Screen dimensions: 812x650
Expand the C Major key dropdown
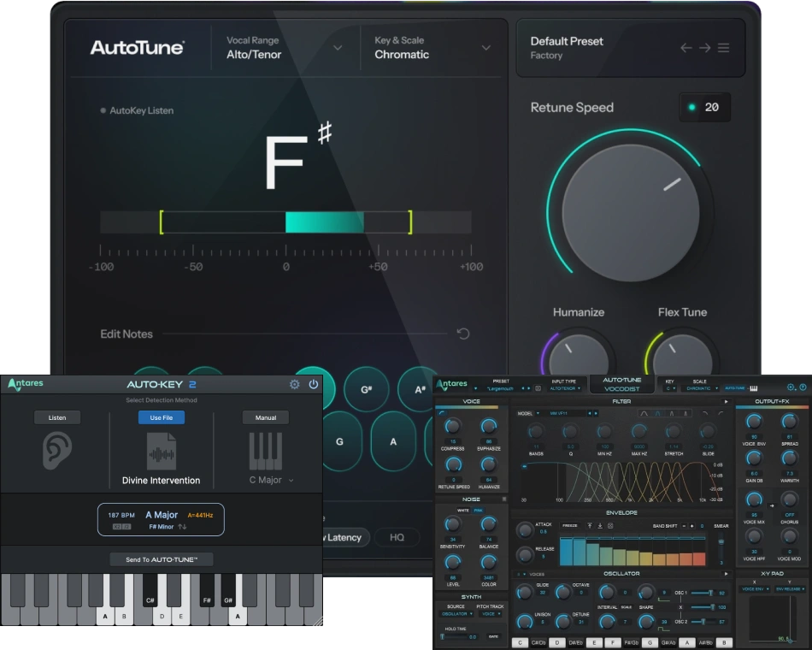click(x=291, y=481)
